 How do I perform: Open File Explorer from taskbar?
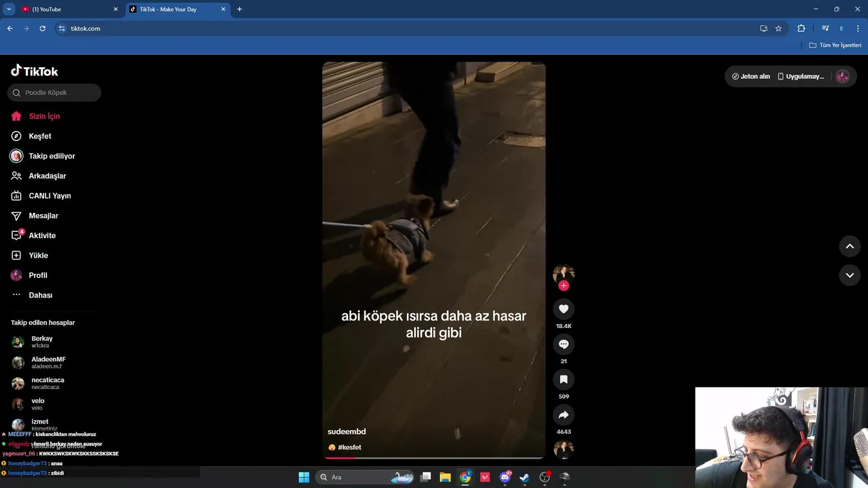coord(446,477)
